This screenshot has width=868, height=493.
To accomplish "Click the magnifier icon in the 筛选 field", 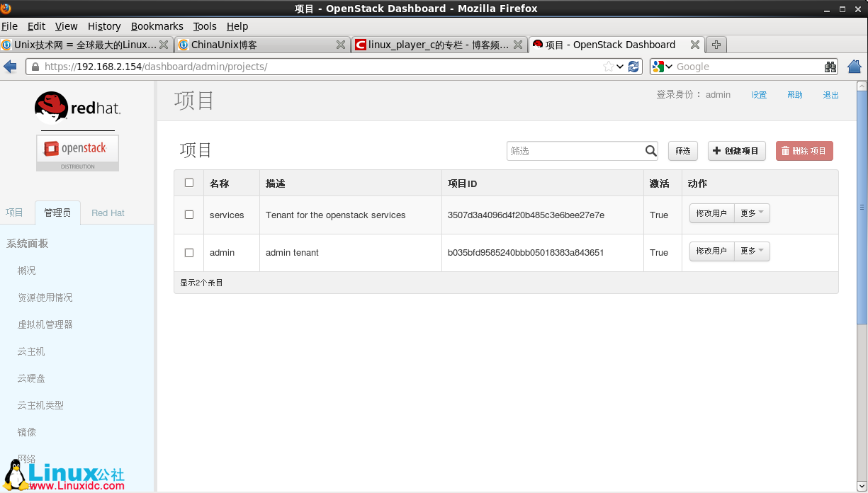I will click(650, 150).
